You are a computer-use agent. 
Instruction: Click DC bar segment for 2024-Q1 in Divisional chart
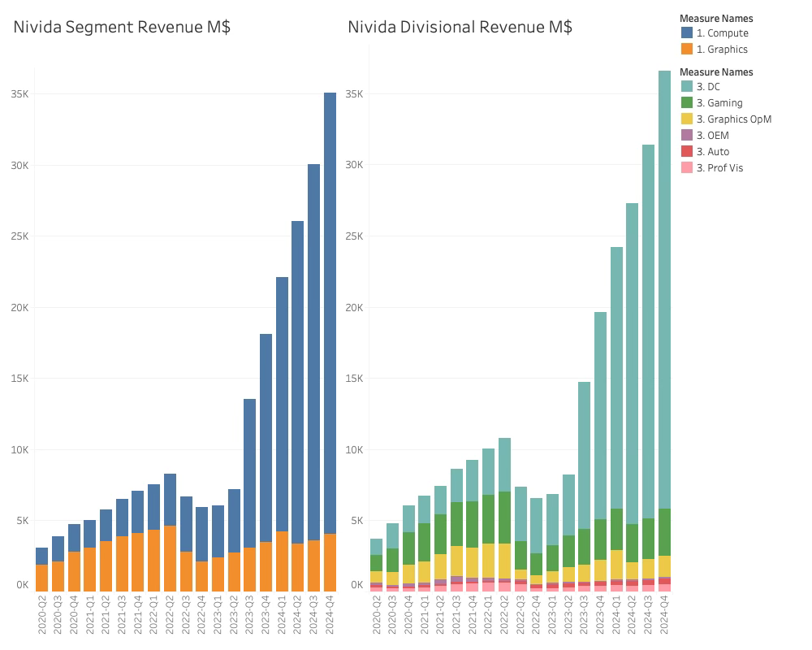[x=617, y=378]
